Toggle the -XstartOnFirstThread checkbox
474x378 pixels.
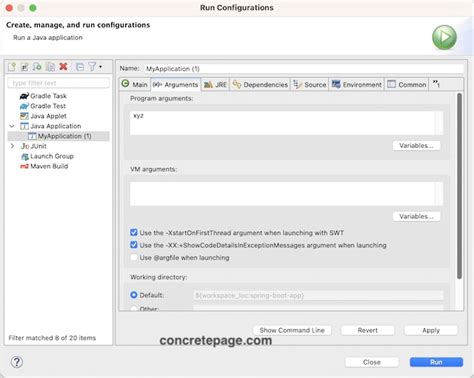tap(134, 232)
